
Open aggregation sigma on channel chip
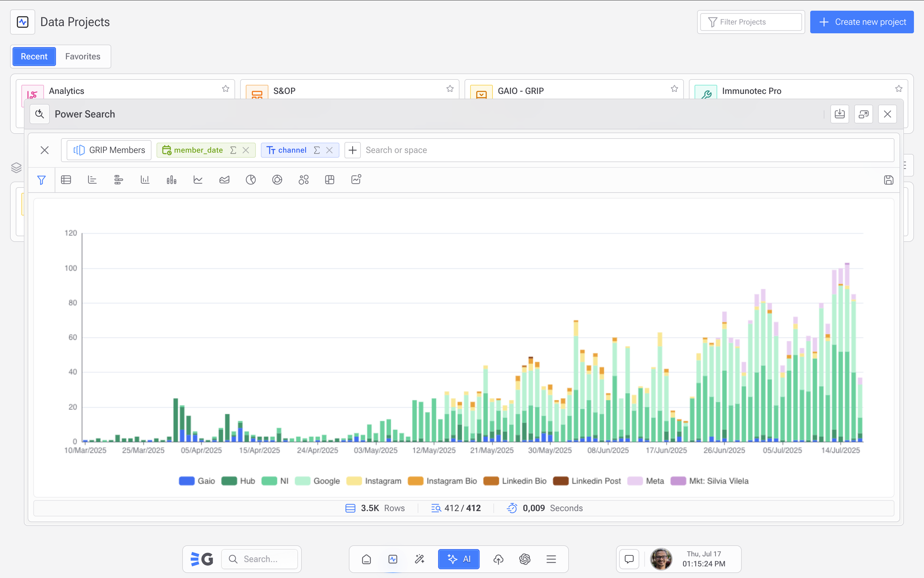tap(316, 150)
